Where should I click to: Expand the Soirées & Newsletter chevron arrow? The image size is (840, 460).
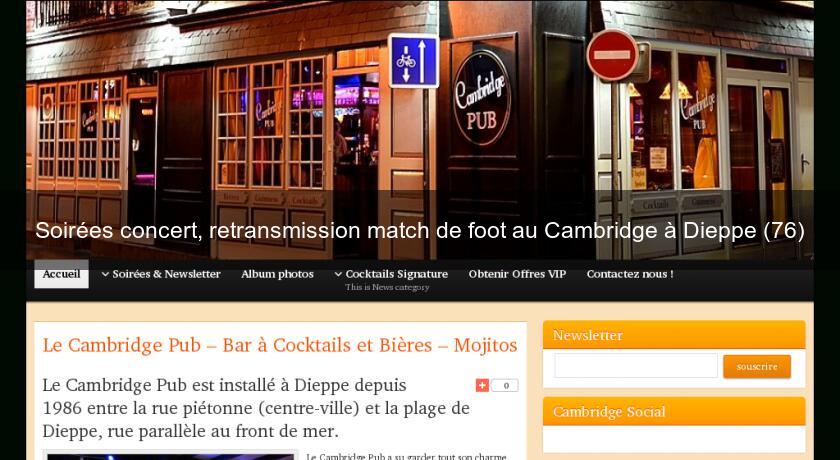[x=105, y=274]
